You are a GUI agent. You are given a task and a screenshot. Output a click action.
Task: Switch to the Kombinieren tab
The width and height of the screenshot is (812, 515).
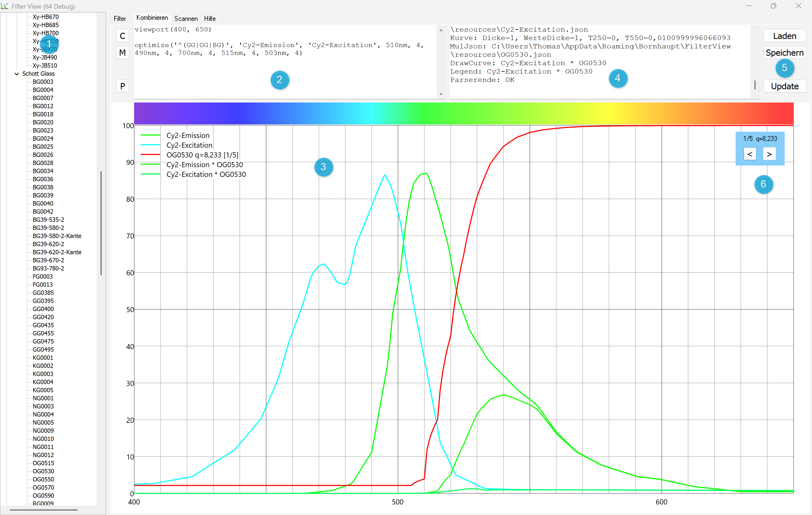pos(152,18)
